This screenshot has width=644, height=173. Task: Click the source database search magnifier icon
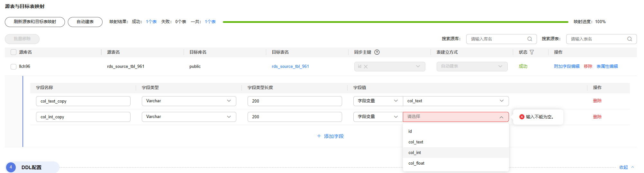530,39
